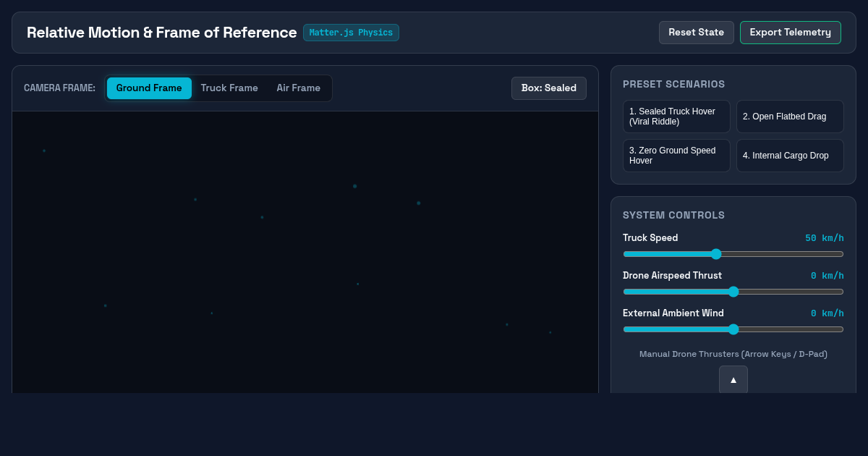Click the System Controls heading
This screenshot has height=456, width=868.
pyautogui.click(x=673, y=215)
